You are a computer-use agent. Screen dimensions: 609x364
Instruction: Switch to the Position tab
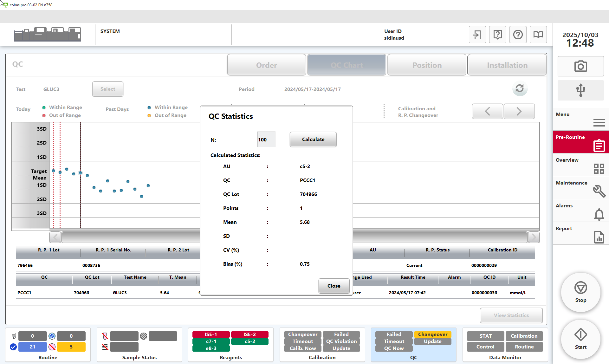click(x=427, y=65)
